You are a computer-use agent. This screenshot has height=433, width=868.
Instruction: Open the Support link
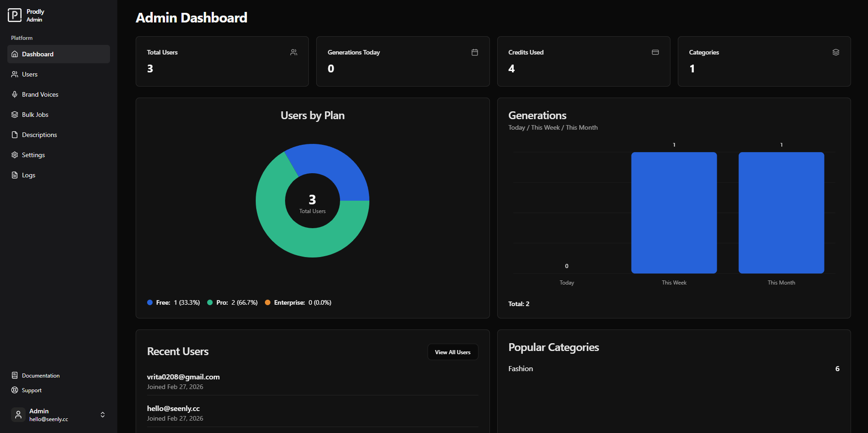[32, 390]
